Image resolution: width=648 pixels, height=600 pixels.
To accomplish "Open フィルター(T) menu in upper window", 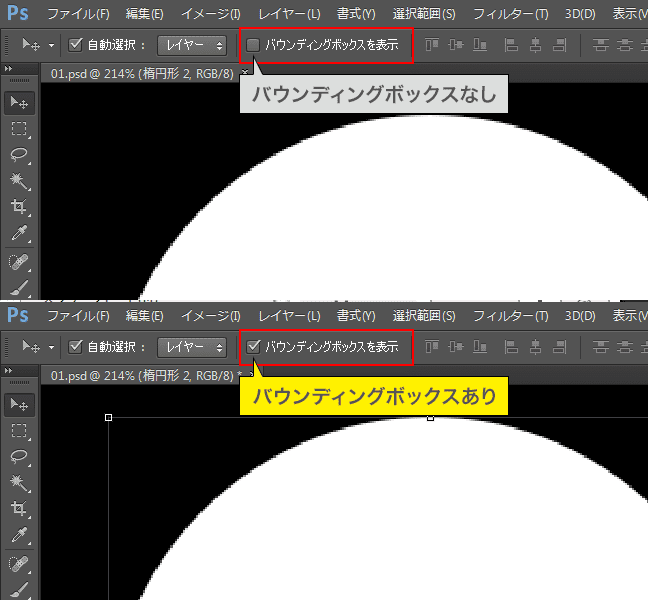I will pos(510,14).
